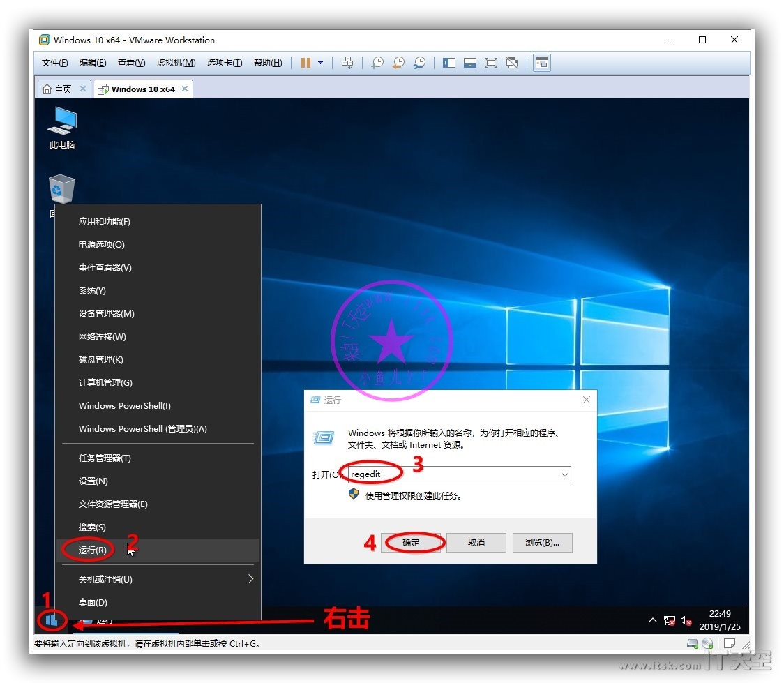Expand the Run dialog's history dropdown arrow

tap(564, 474)
